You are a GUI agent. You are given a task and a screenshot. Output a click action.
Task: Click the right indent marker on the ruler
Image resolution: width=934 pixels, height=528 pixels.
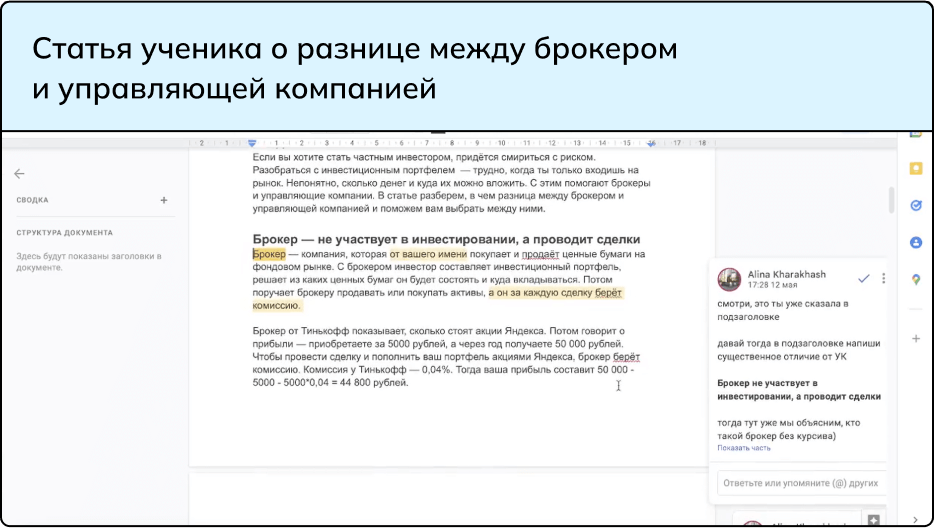pos(652,144)
